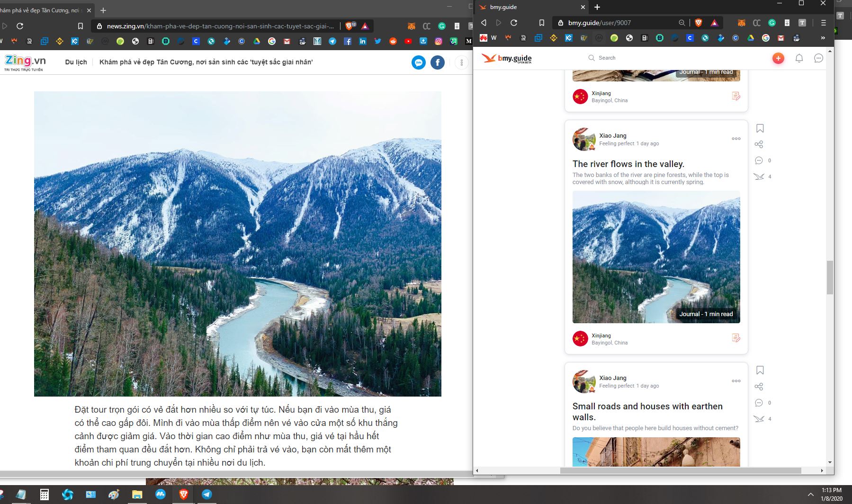Open Grammarly extension in the Zing window
This screenshot has height=504, width=852.
tap(441, 26)
